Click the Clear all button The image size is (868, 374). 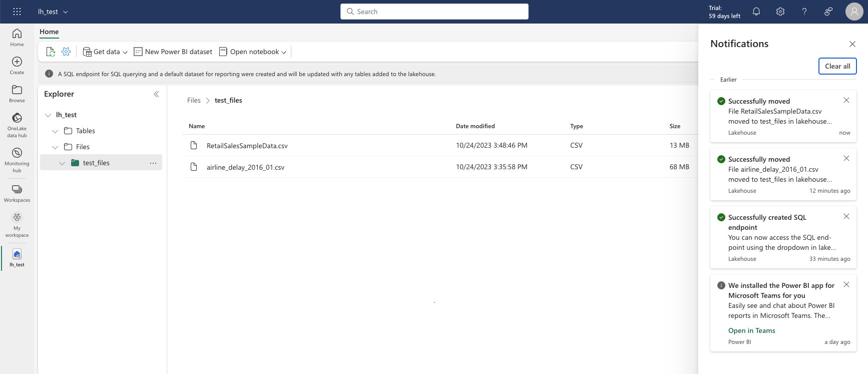(837, 66)
